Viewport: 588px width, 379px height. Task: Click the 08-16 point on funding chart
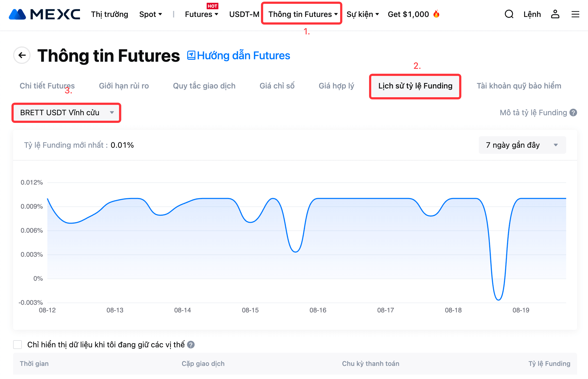318,199
